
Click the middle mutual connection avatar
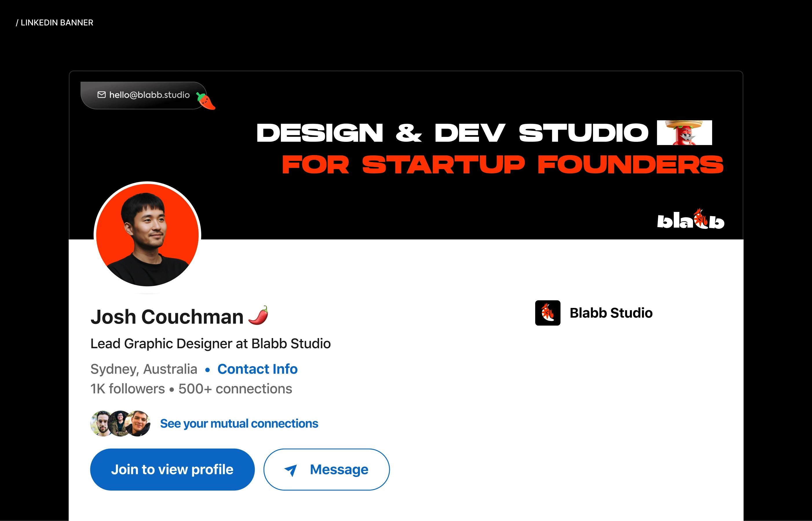click(x=120, y=423)
